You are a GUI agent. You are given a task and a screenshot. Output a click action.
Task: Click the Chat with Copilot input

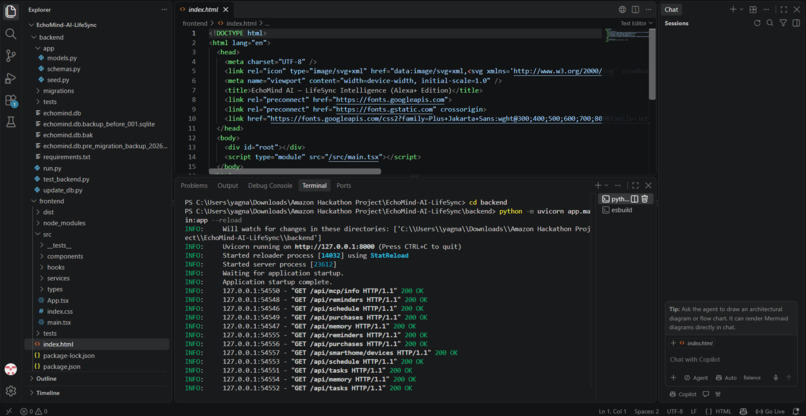(x=731, y=359)
